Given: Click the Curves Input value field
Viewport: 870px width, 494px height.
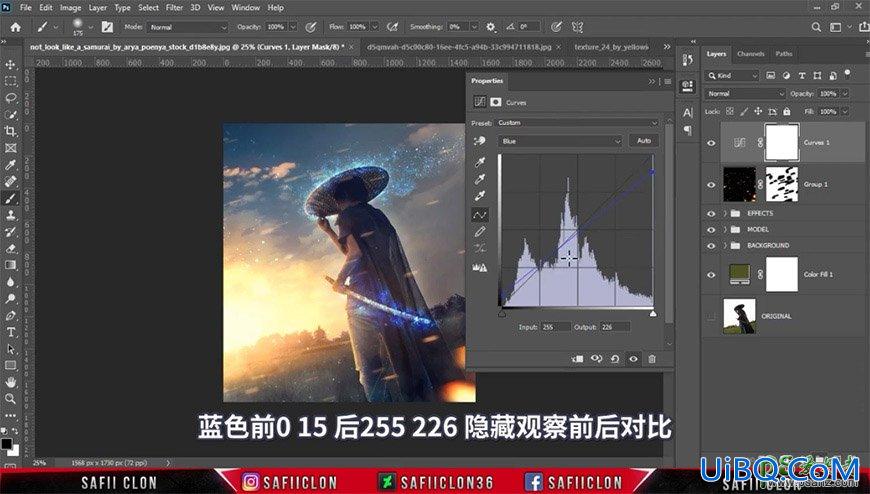Looking at the screenshot, I should 555,327.
